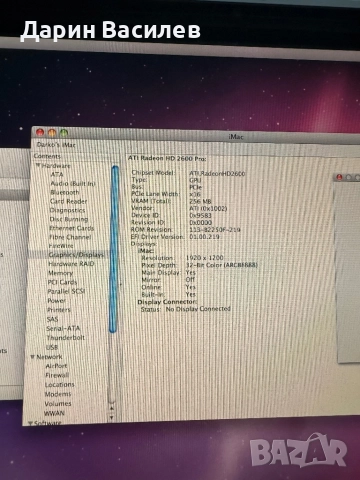Close the small window on the right
360x480 pixels.
click(339, 177)
